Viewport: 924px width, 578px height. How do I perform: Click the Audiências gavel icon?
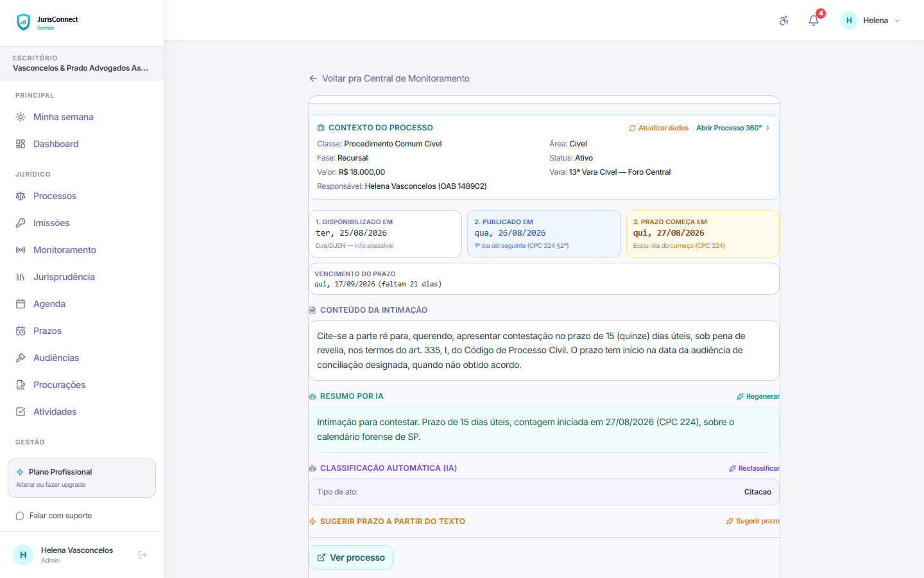pos(21,358)
